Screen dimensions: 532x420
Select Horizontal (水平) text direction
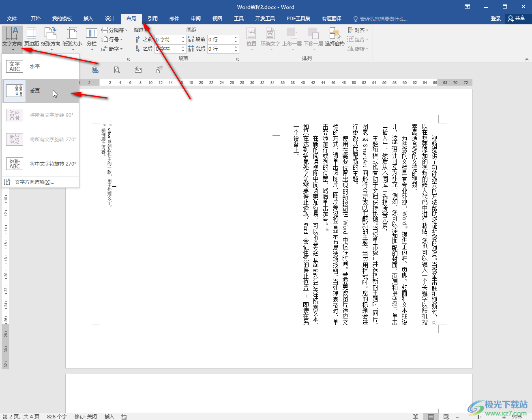(41, 67)
